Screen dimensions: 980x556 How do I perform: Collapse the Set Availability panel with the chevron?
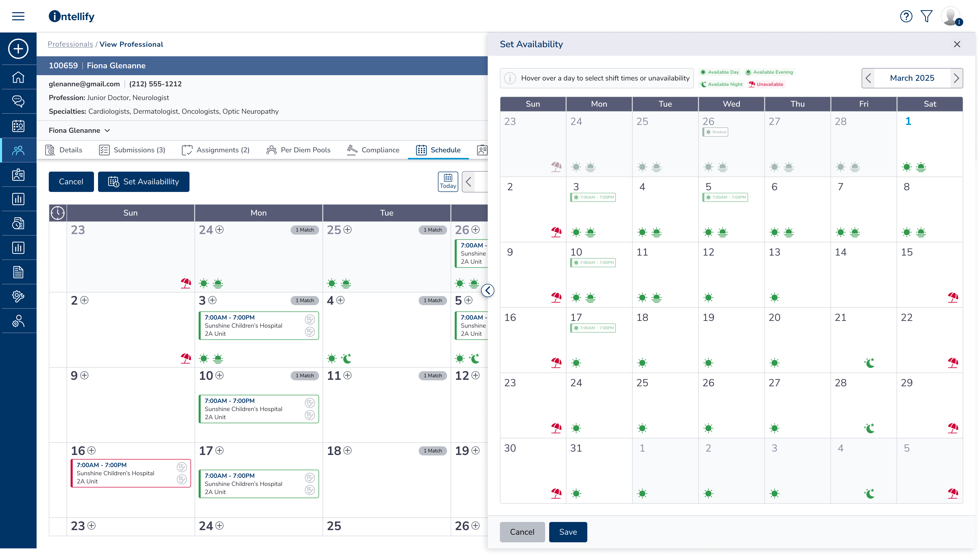click(x=488, y=290)
